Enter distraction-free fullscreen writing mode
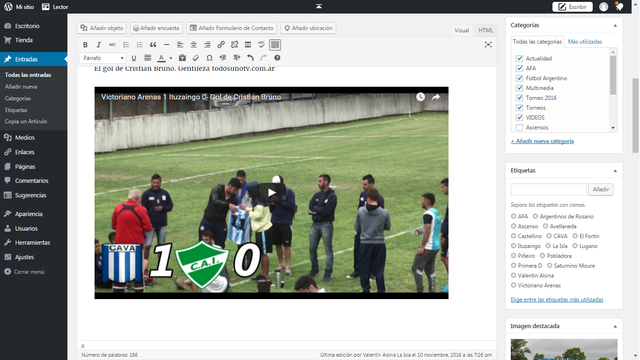The image size is (640, 360). pyautogui.click(x=488, y=44)
